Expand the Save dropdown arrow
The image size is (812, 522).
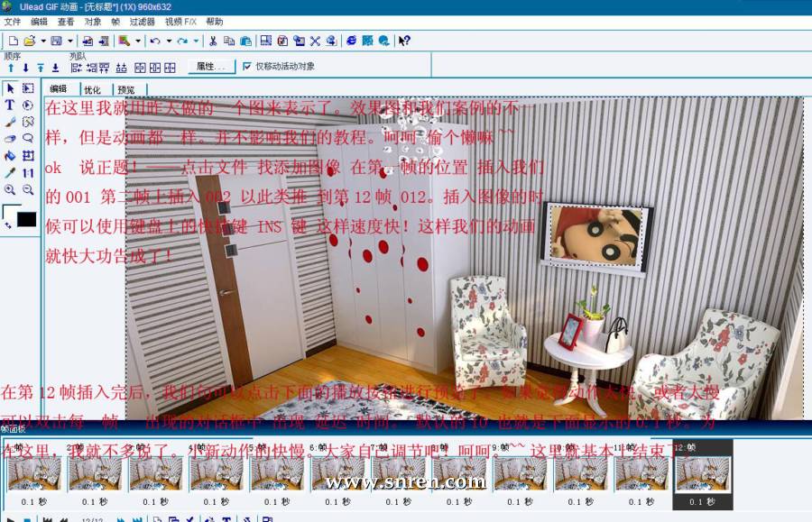(x=69, y=41)
